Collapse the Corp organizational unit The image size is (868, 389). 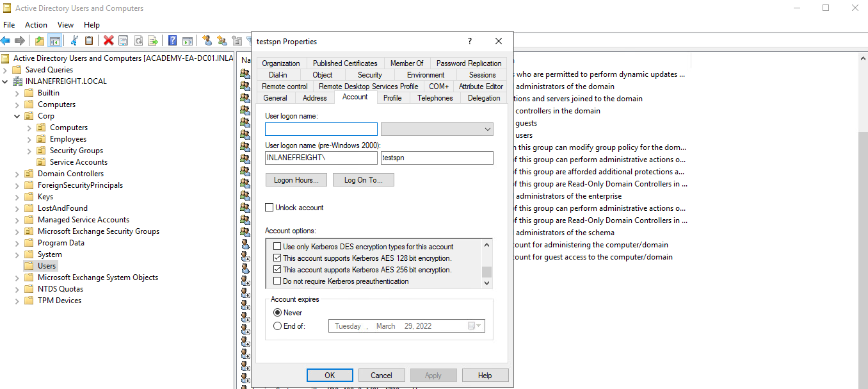17,116
